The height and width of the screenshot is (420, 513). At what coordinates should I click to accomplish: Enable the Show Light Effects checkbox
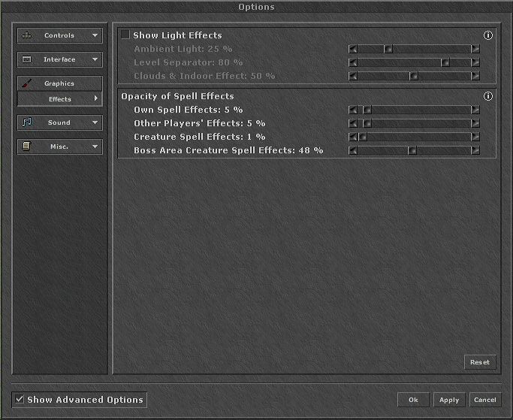(x=125, y=35)
